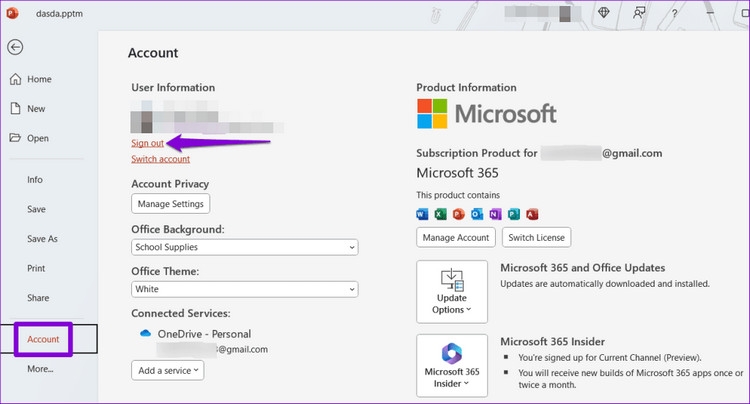Click the Manage Account button
The width and height of the screenshot is (750, 404).
pos(456,237)
